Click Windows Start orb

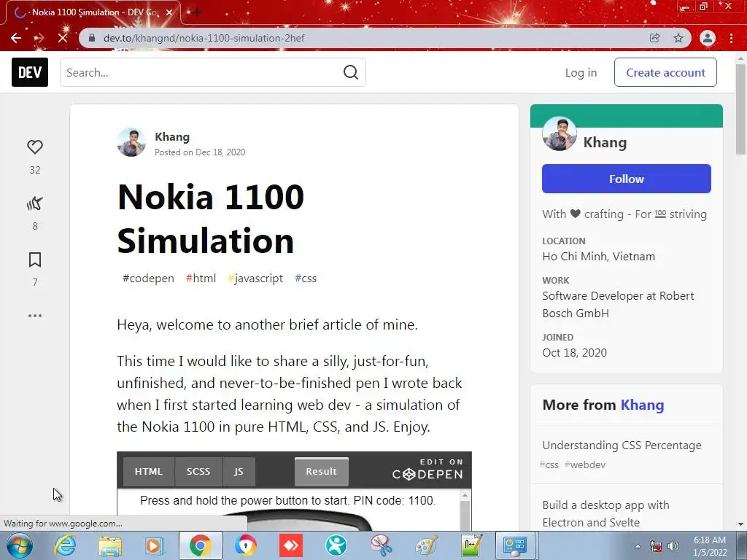[x=20, y=545]
